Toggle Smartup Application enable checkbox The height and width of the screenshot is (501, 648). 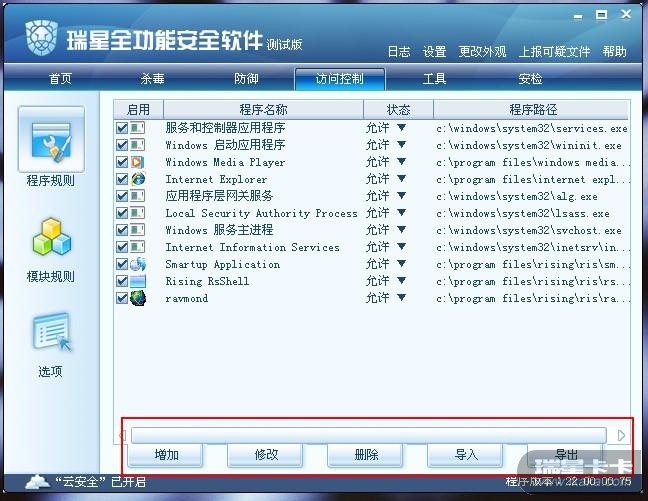tap(122, 264)
